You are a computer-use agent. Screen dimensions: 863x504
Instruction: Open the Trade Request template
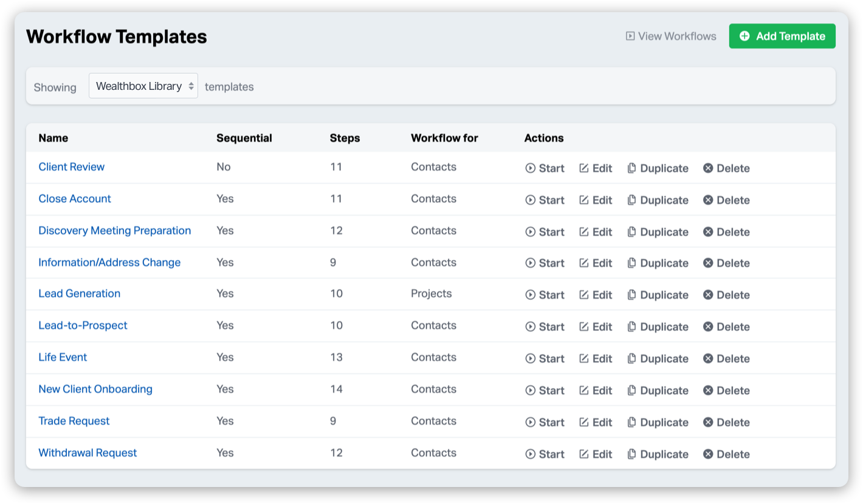pos(74,421)
